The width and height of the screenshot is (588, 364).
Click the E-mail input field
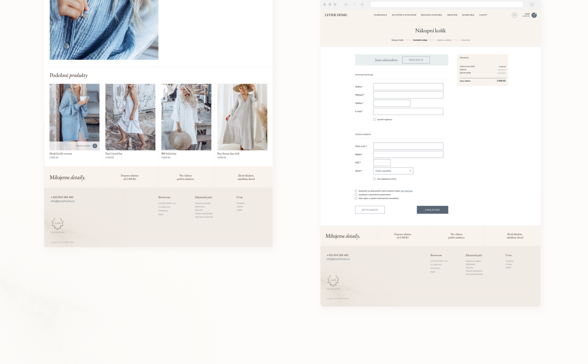pos(408,112)
